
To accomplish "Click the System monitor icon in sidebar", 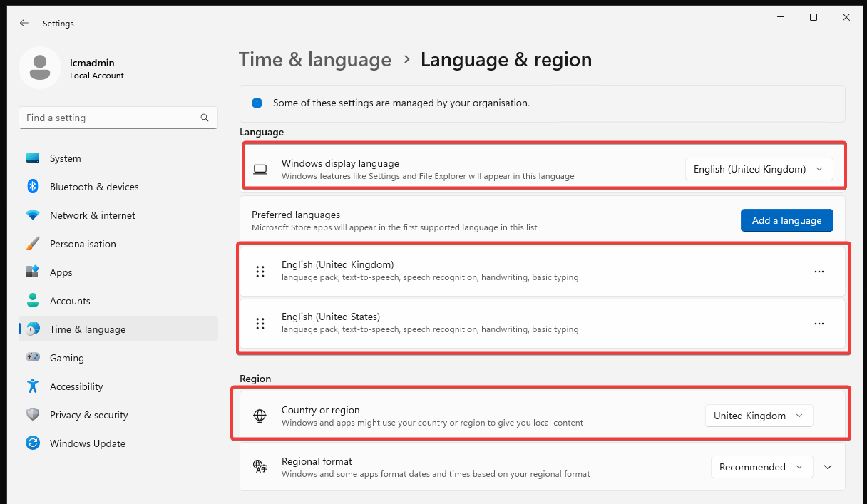I will coord(33,158).
